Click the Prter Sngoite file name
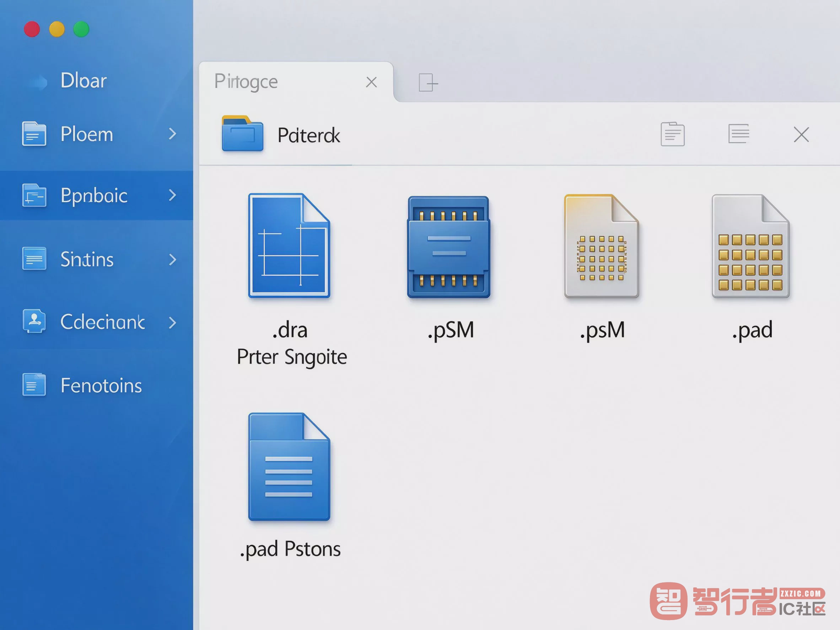 [x=292, y=357]
